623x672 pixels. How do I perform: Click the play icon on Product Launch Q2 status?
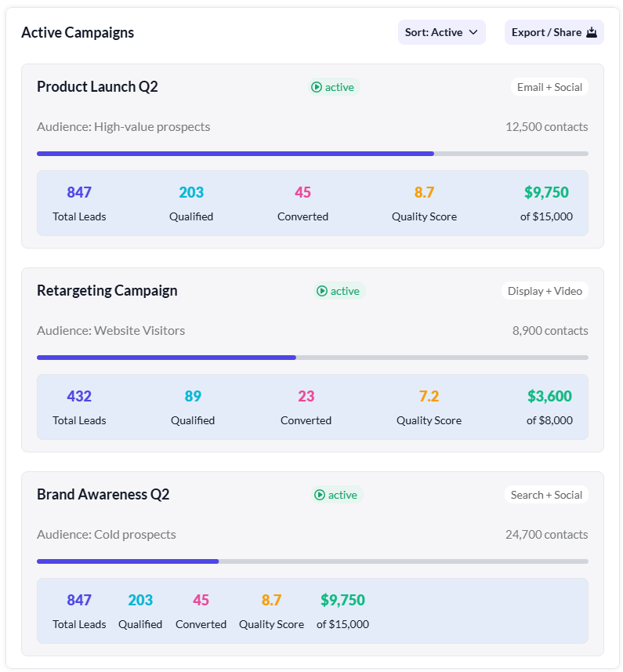(x=317, y=87)
